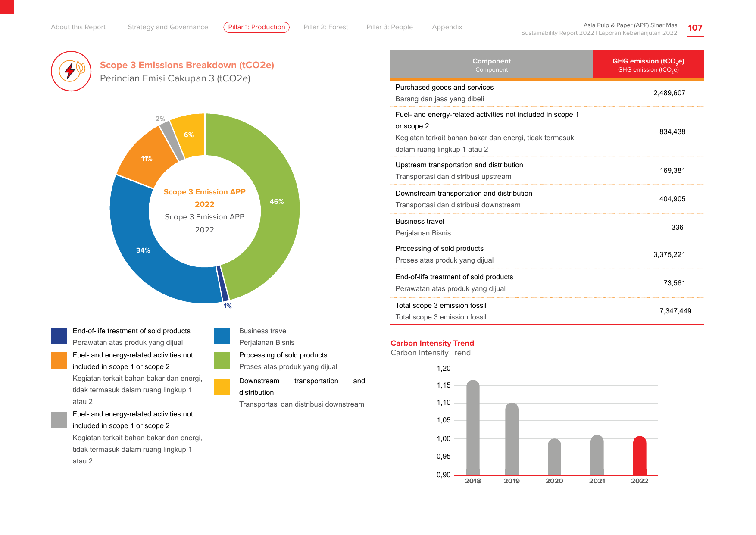Click the 2019 bar in the trend chart
Image resolution: width=756 pixels, height=535 pixels.
click(512, 439)
